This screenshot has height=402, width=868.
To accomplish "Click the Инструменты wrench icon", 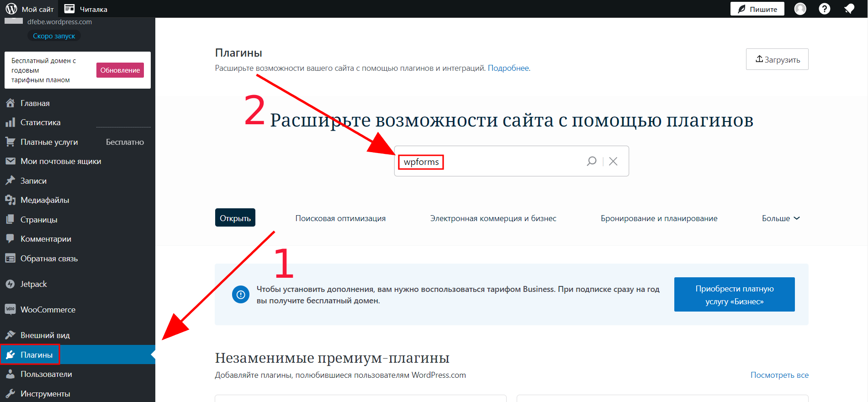I will pyautogui.click(x=10, y=394).
